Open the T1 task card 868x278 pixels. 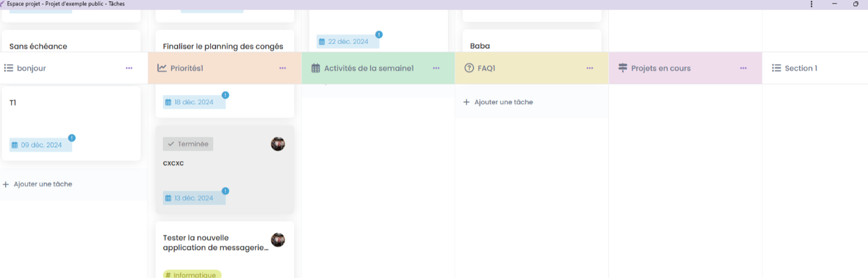71,115
